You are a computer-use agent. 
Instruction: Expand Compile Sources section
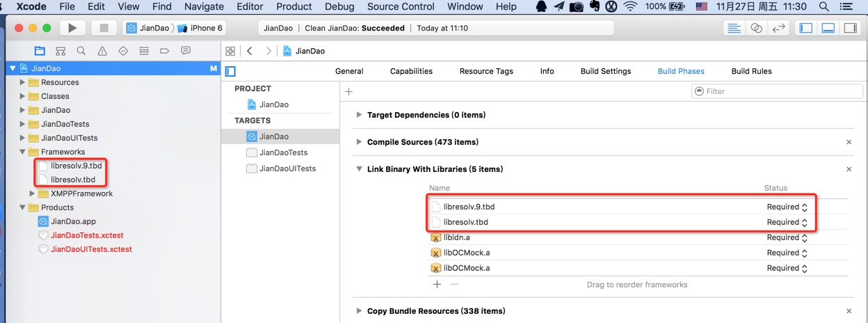coord(359,142)
